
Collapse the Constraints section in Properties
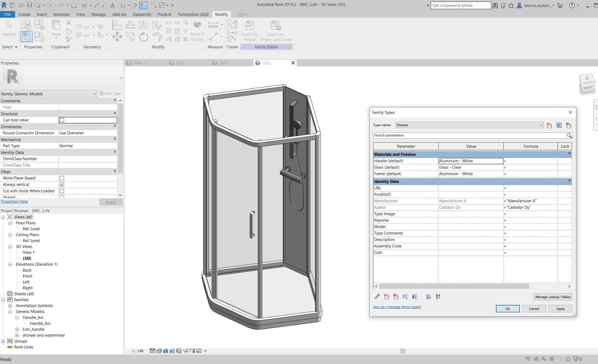[115, 100]
